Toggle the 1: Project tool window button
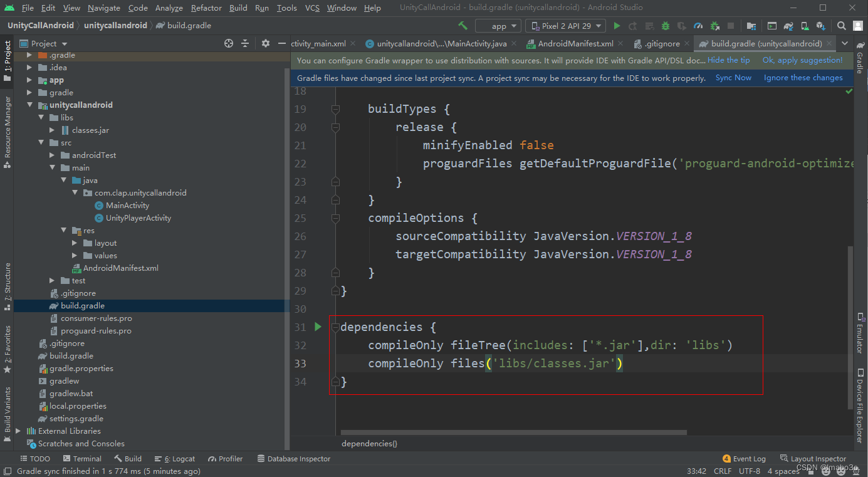Screen dimensions: 868x477 click(8, 61)
